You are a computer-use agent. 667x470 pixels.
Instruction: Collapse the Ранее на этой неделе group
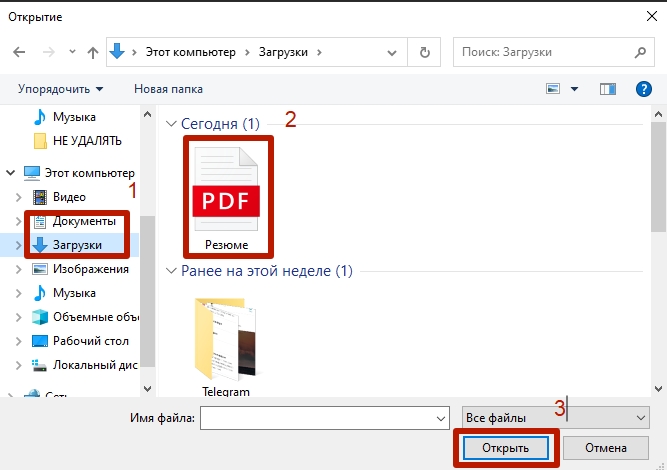pyautogui.click(x=170, y=271)
